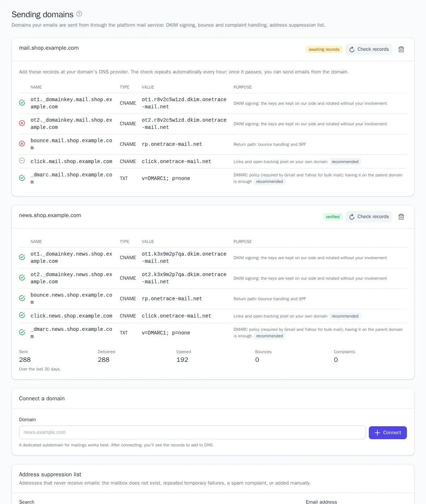Click the passed status icon for ot1._domainkey.mail.shop
The width and height of the screenshot is (426, 504).
coord(22,103)
